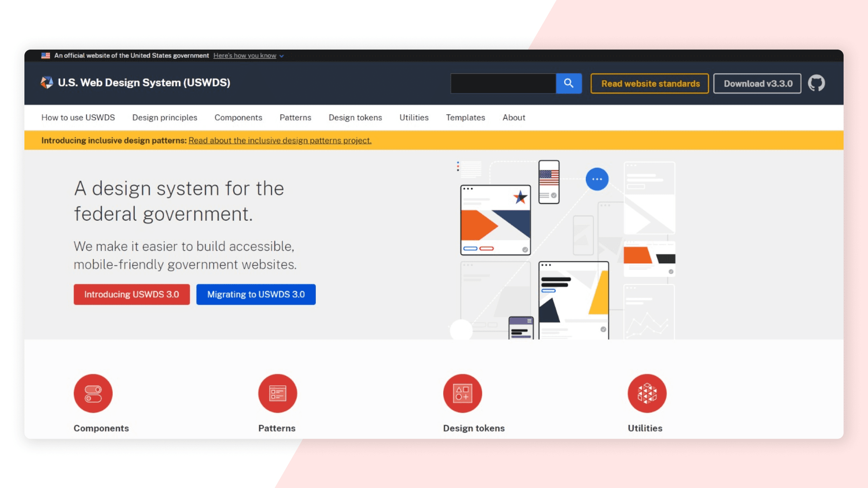
Task: Click the US flag icon in banner
Action: 46,55
